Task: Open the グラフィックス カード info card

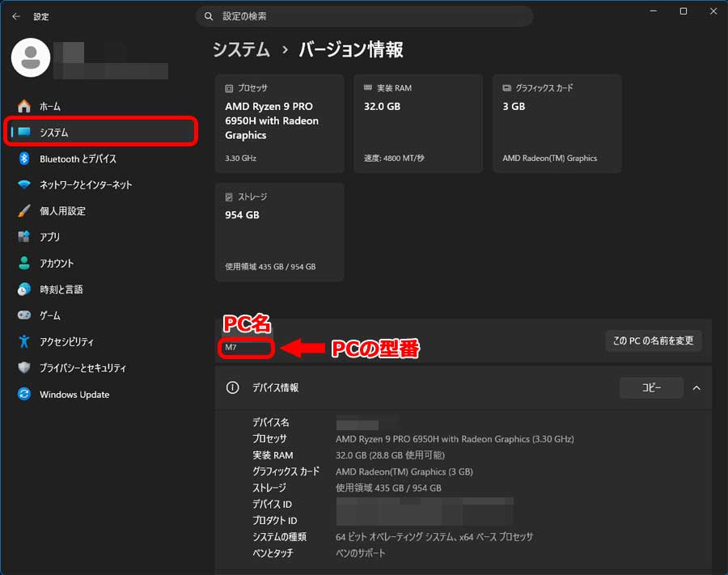Action: [557, 124]
